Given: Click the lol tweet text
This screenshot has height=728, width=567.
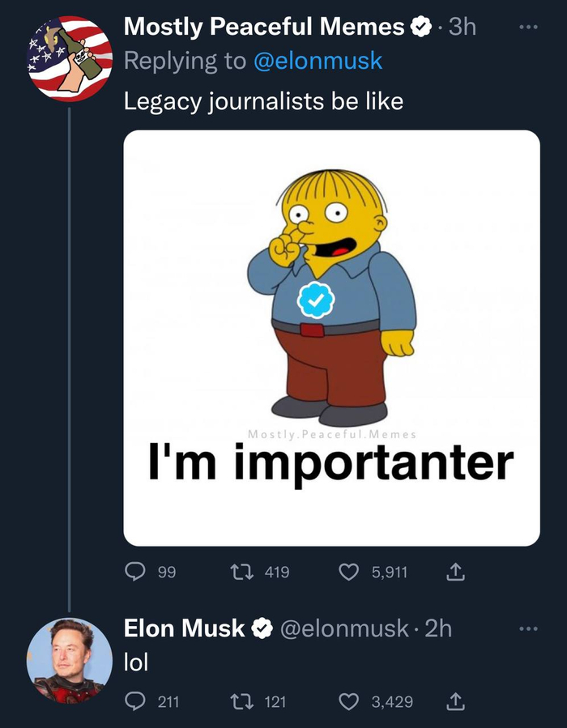Looking at the screenshot, I should [x=136, y=662].
